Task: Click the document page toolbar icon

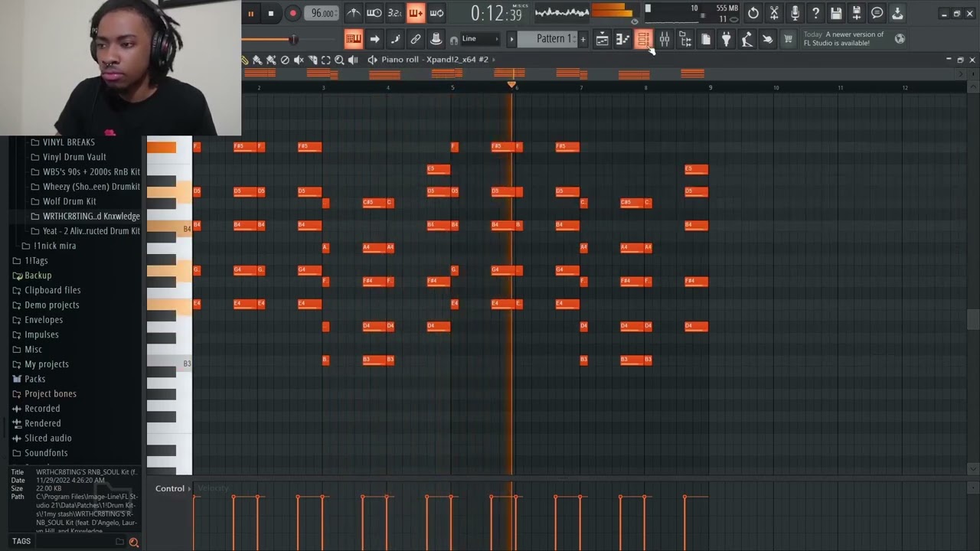Action: (706, 39)
